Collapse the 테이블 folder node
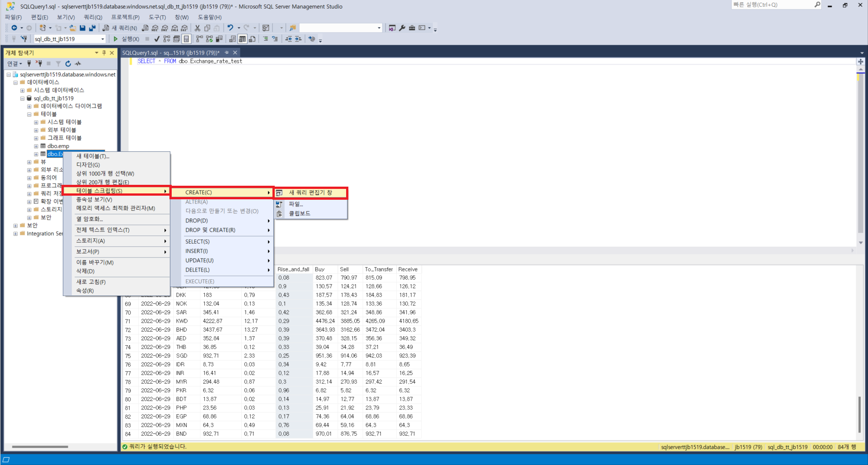 pos(29,114)
